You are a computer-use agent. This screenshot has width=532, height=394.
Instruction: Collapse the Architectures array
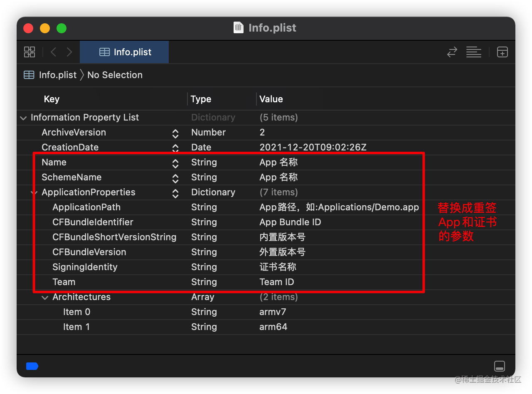tap(45, 298)
